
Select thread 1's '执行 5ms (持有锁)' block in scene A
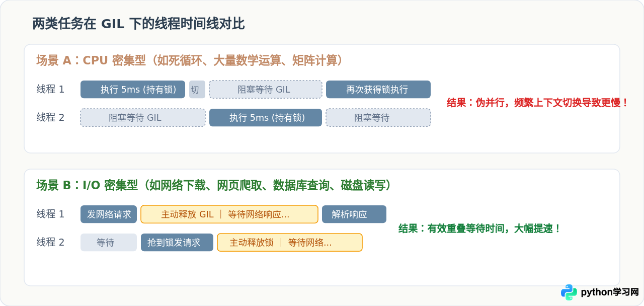pos(133,90)
